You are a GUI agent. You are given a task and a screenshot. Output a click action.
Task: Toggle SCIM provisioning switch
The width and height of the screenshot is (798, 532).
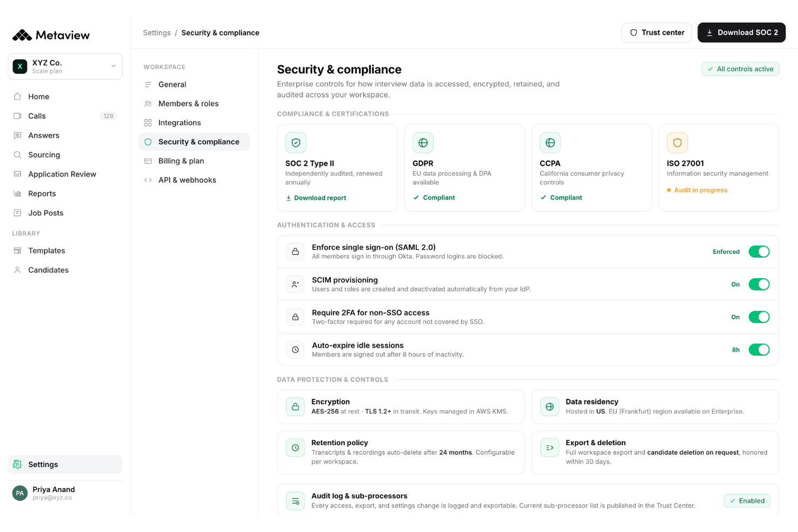[759, 285]
